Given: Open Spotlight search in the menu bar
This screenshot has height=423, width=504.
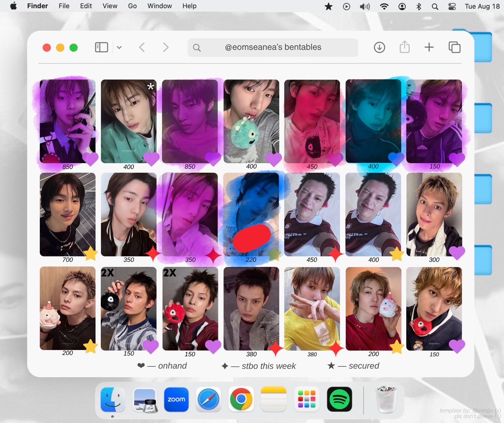Looking at the screenshot, I should pyautogui.click(x=435, y=6).
